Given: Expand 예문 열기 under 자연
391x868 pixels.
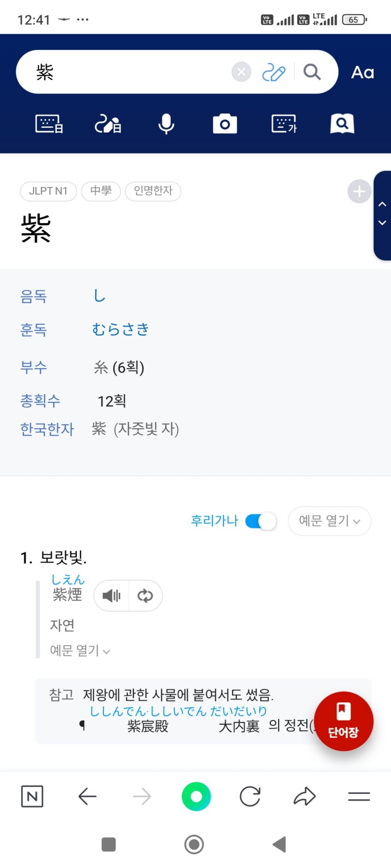Looking at the screenshot, I should tap(80, 650).
